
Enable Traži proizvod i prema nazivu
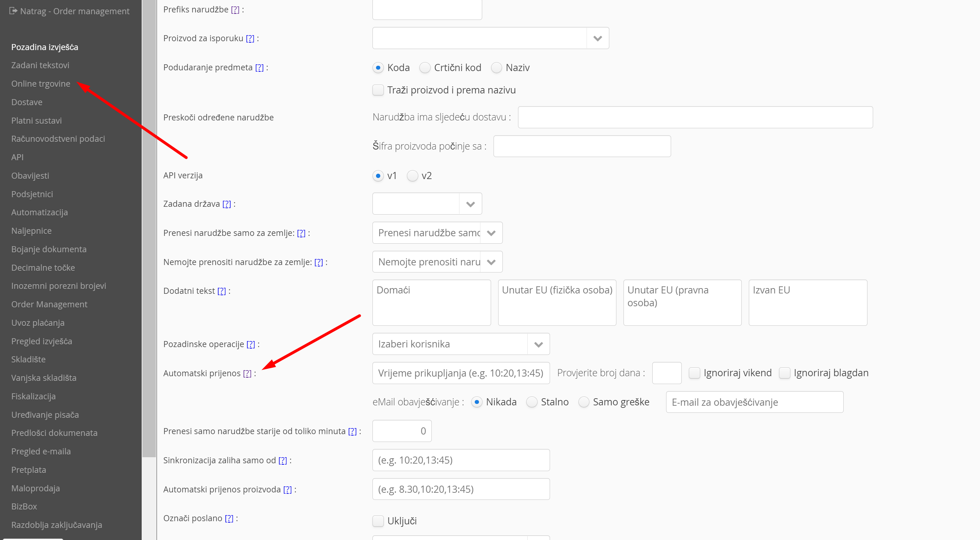click(378, 90)
